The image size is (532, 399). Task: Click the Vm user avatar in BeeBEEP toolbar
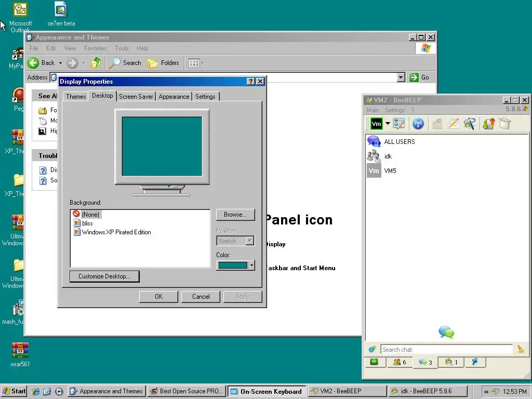point(376,124)
